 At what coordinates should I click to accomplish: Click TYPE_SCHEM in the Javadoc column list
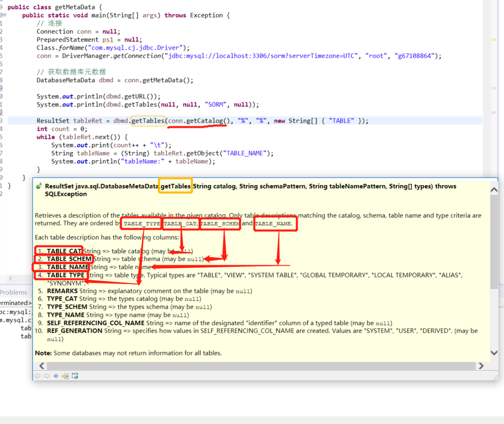point(67,307)
